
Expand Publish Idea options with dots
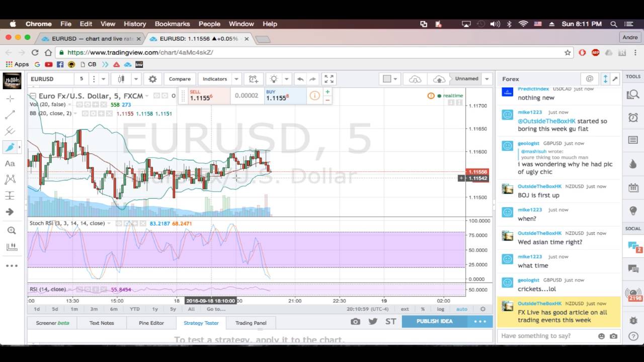click(x=480, y=321)
